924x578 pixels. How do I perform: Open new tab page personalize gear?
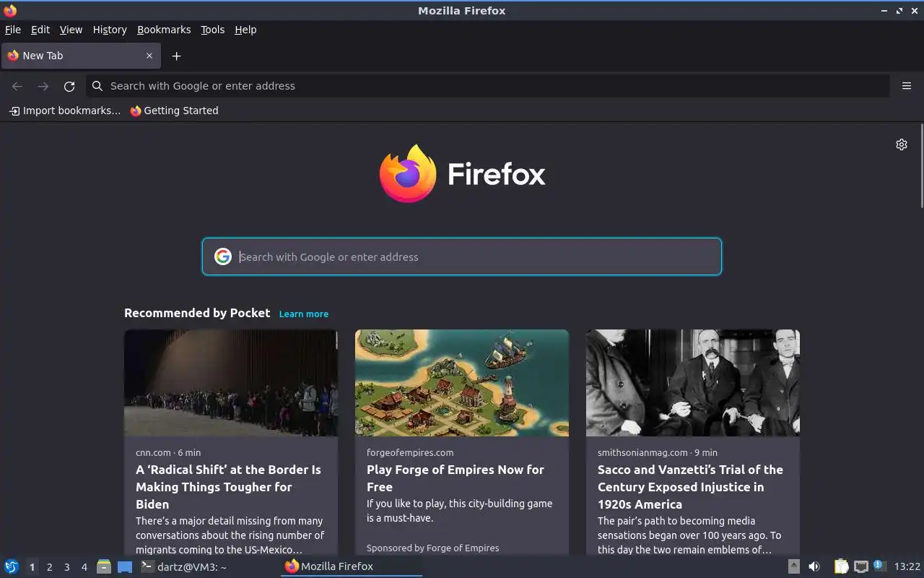(902, 144)
